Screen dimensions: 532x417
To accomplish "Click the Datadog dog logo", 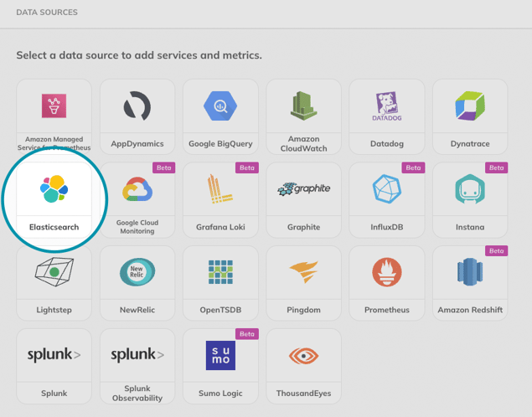I will [387, 106].
